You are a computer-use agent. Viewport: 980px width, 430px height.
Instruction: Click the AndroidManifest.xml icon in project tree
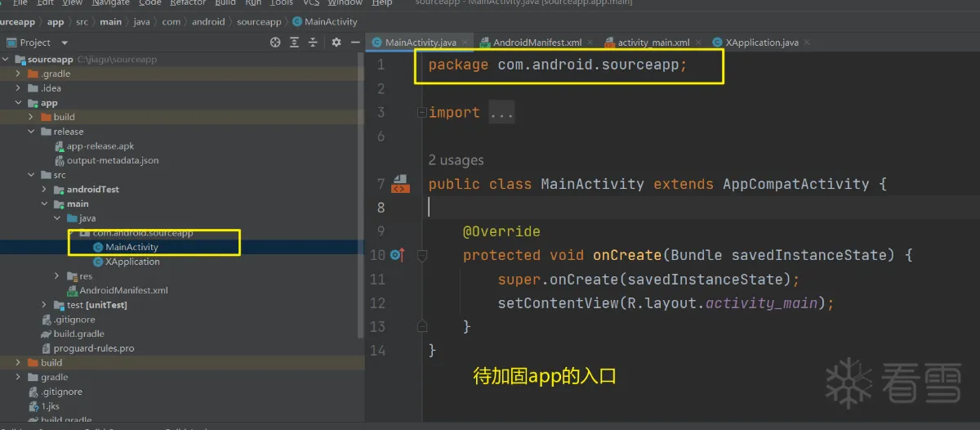coord(73,290)
